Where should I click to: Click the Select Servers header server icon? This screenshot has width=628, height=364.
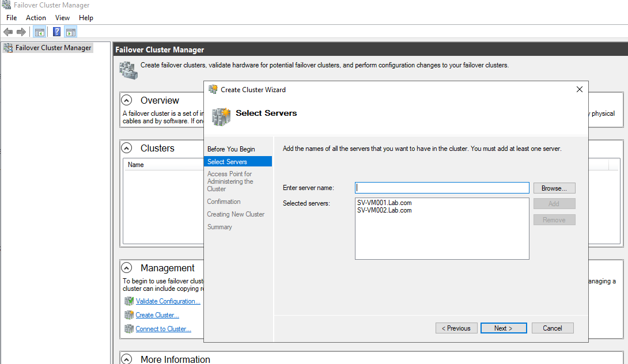point(221,116)
